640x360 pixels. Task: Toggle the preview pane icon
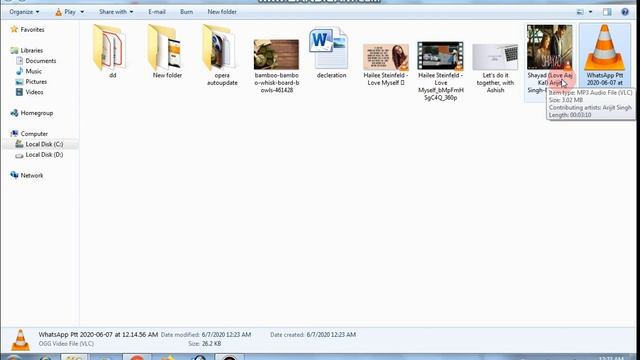pos(607,12)
